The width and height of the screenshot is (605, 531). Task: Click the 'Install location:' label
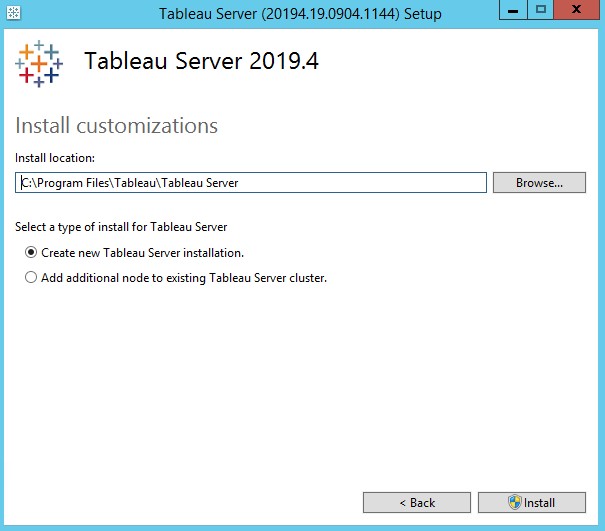(x=55, y=157)
